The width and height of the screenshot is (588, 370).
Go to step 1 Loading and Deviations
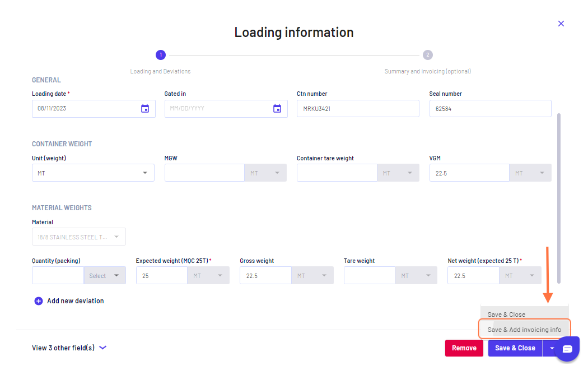coord(161,55)
